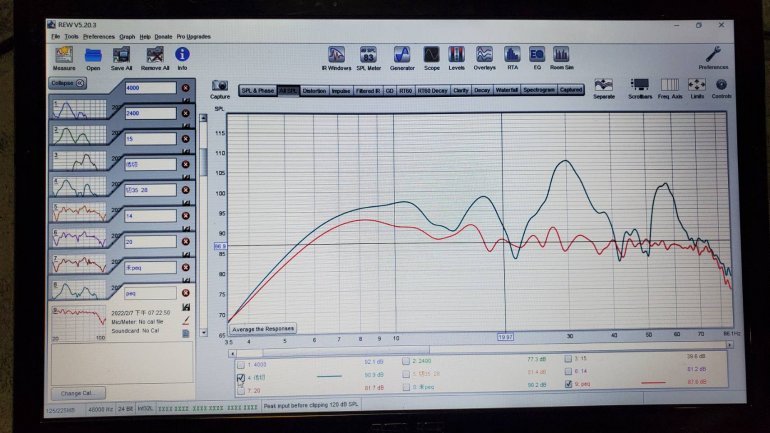Image resolution: width=770 pixels, height=433 pixels.
Task: Enable the '2: 2400' trace checkbox
Action: click(405, 360)
